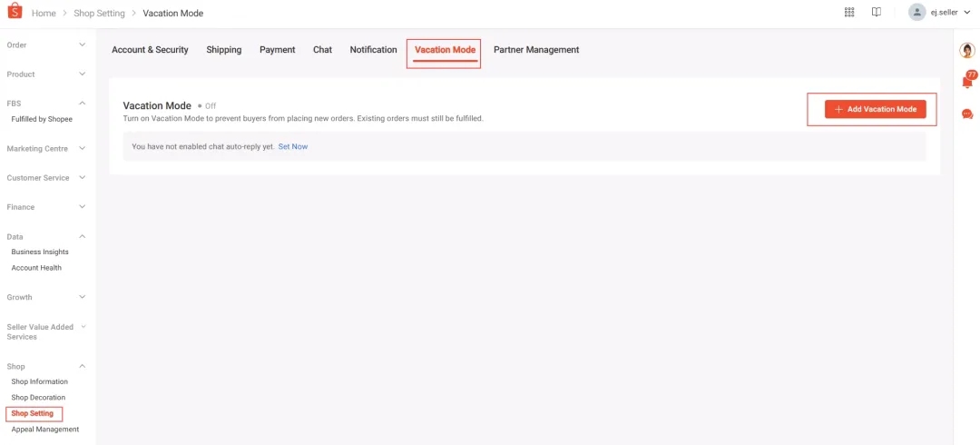Go to Home in breadcrumb
The image size is (980, 445).
pyautogui.click(x=44, y=13)
